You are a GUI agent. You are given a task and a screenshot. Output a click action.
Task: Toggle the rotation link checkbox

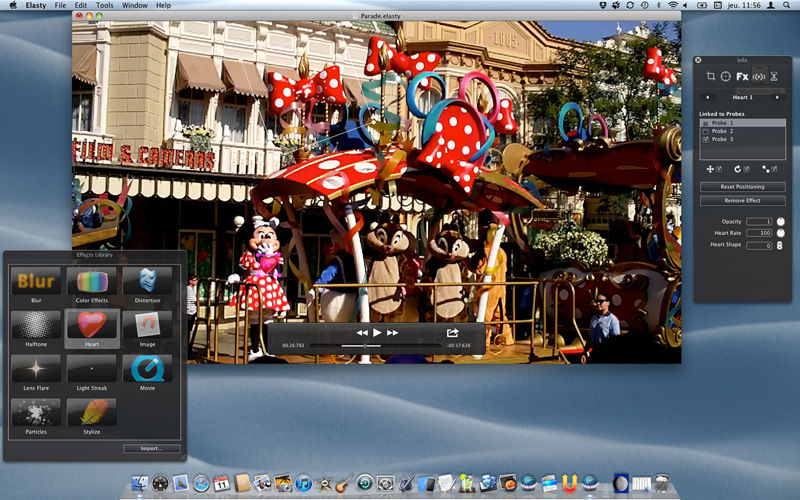[746, 169]
